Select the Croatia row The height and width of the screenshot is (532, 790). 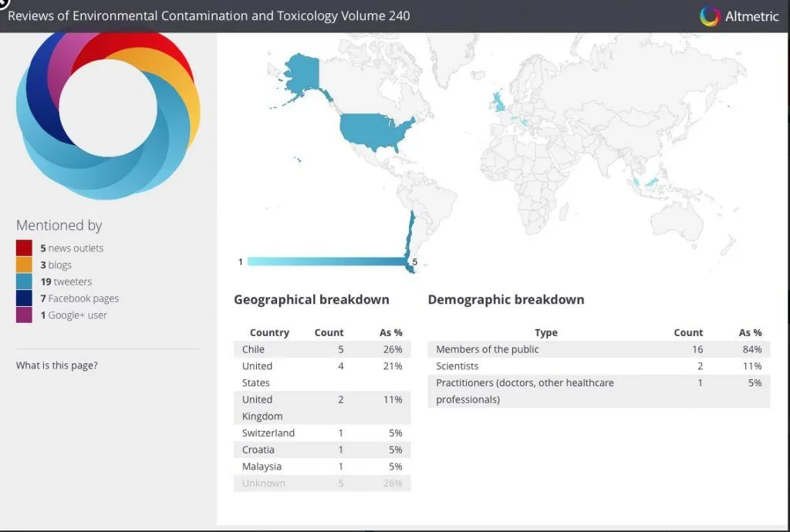point(322,450)
